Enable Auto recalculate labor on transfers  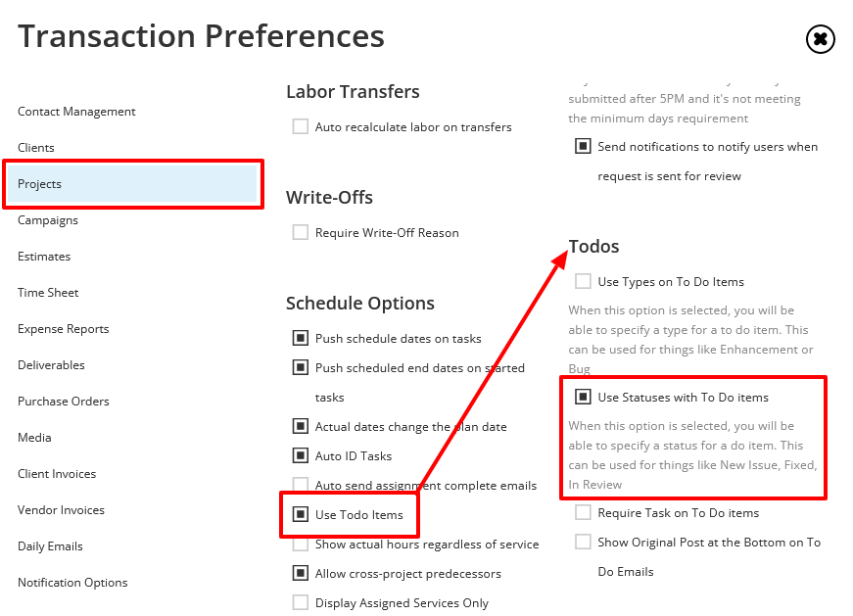click(300, 126)
